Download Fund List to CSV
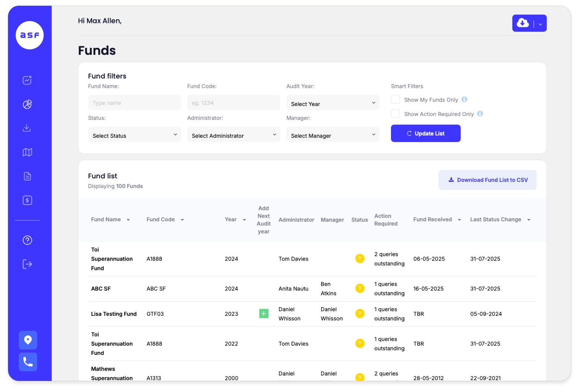Screen dimensions: 579x392 point(487,180)
